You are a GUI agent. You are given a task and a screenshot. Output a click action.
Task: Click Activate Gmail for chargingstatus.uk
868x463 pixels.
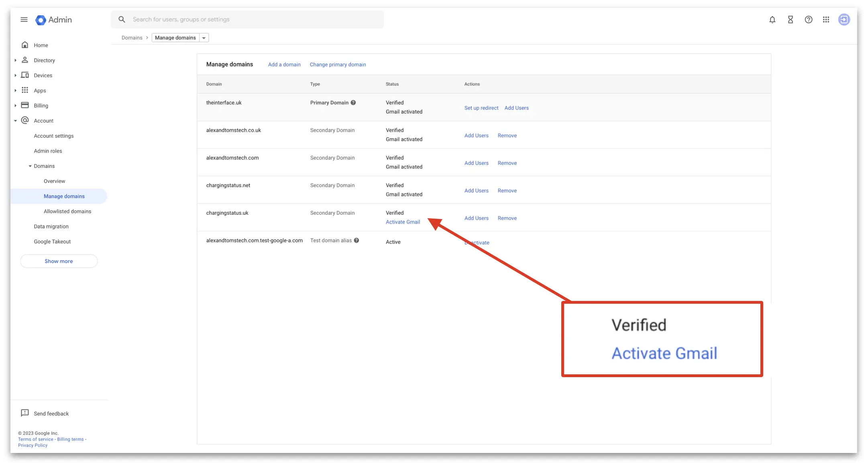403,222
